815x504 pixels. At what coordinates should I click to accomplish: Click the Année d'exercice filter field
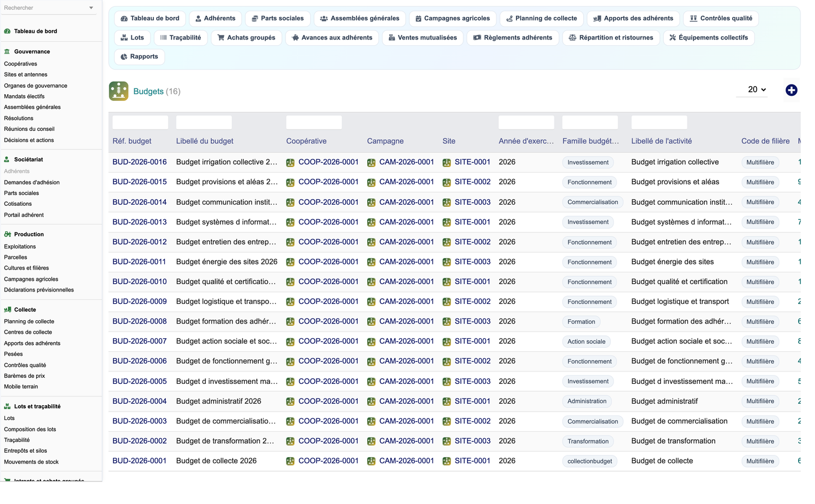526,122
